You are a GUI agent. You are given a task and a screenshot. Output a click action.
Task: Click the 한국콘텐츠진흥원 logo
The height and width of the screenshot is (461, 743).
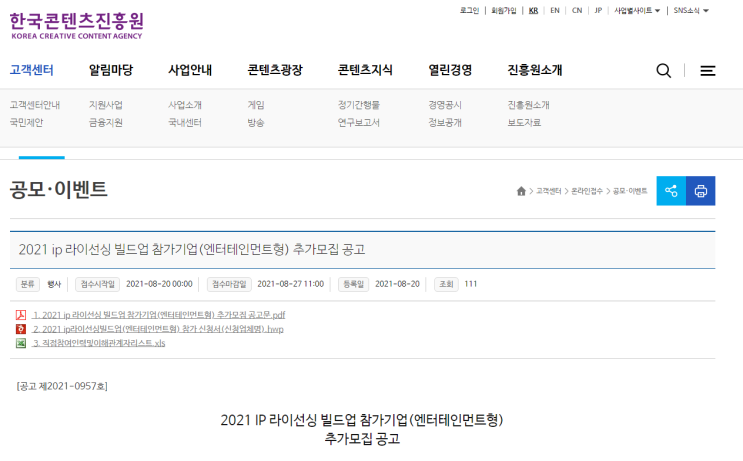pyautogui.click(x=76, y=26)
